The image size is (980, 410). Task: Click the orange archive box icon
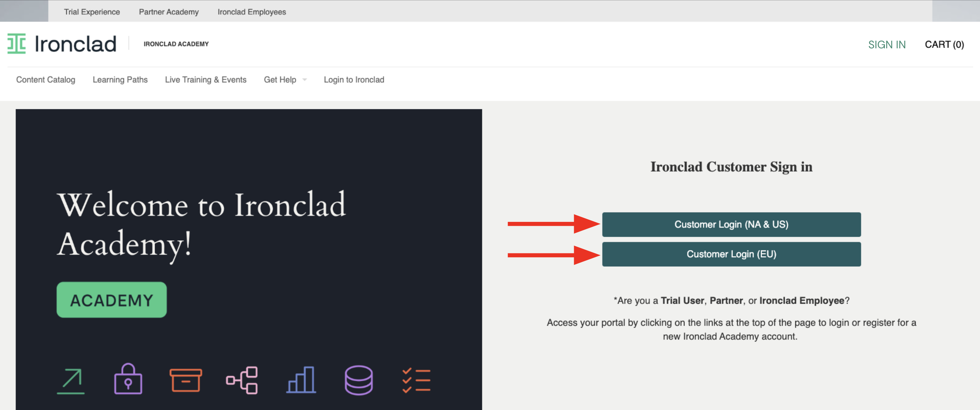(186, 380)
